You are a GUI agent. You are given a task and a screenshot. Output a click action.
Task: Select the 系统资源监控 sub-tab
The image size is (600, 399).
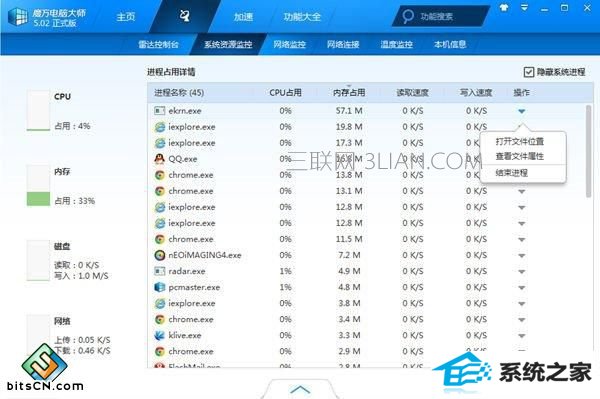tap(228, 44)
